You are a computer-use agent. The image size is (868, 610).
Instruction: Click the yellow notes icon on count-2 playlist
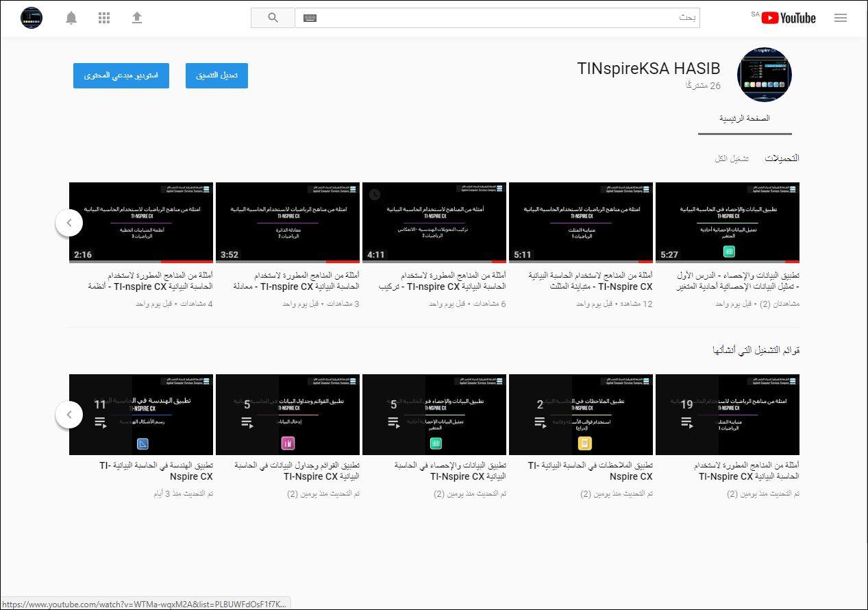click(x=584, y=443)
